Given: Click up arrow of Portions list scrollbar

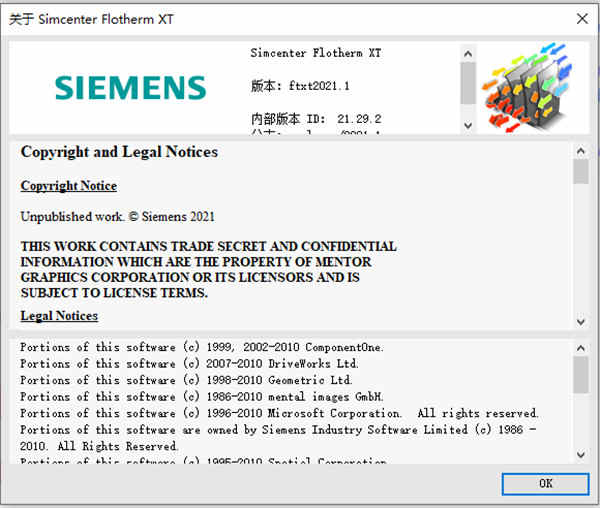Looking at the screenshot, I should point(581,346).
